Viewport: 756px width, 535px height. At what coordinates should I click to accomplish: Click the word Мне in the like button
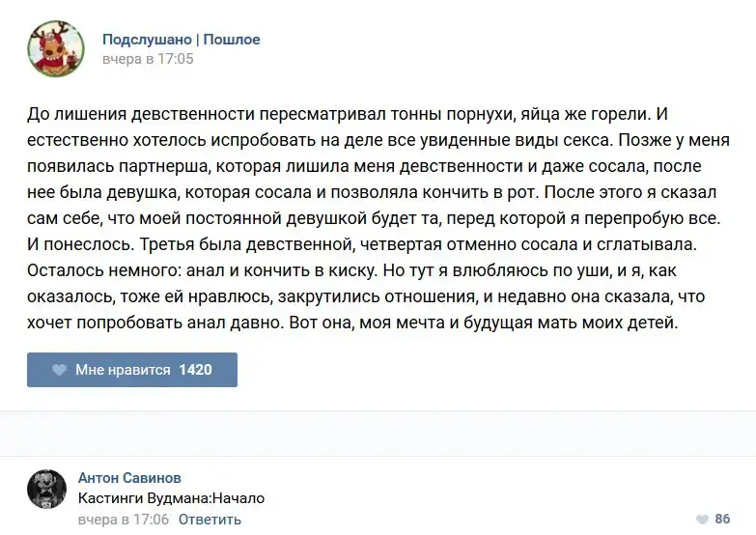pos(89,370)
